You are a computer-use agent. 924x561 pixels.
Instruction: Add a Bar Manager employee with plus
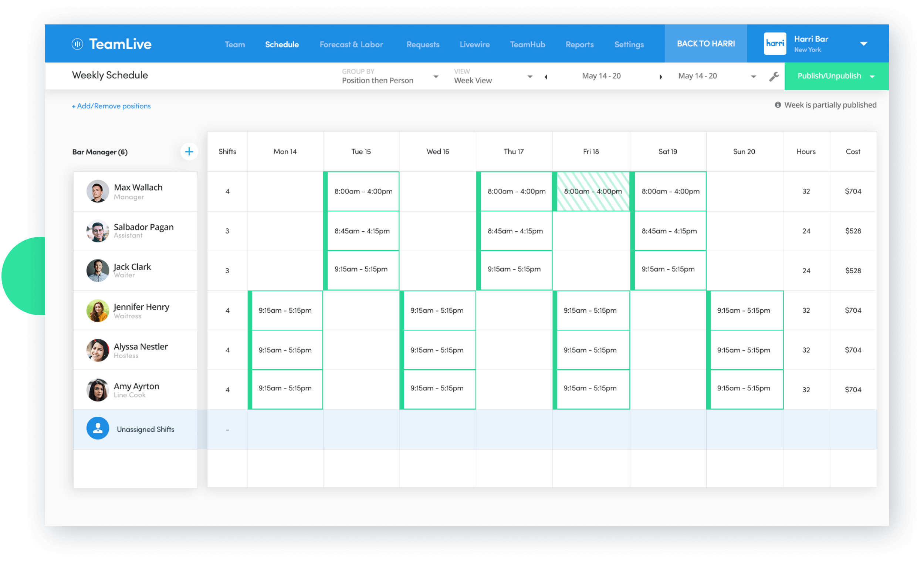pos(189,152)
